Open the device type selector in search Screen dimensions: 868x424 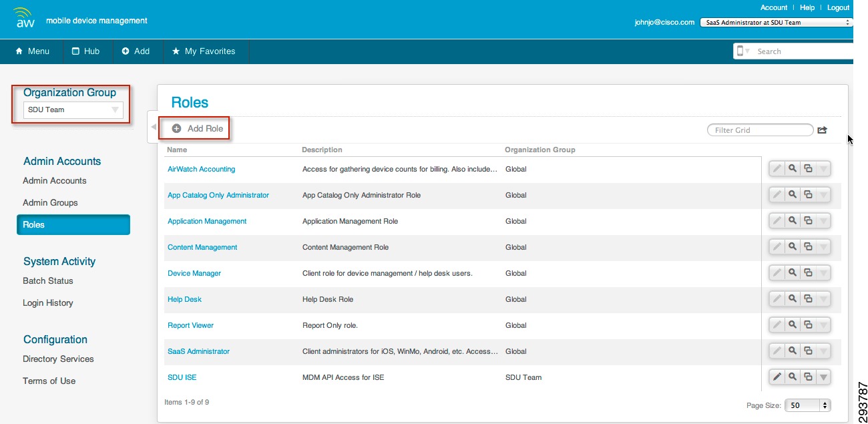[742, 51]
